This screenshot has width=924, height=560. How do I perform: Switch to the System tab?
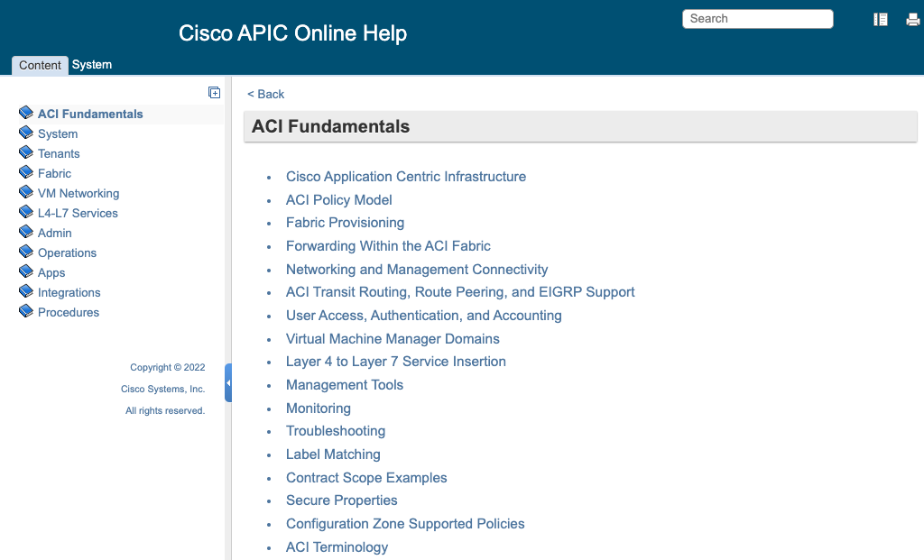92,65
